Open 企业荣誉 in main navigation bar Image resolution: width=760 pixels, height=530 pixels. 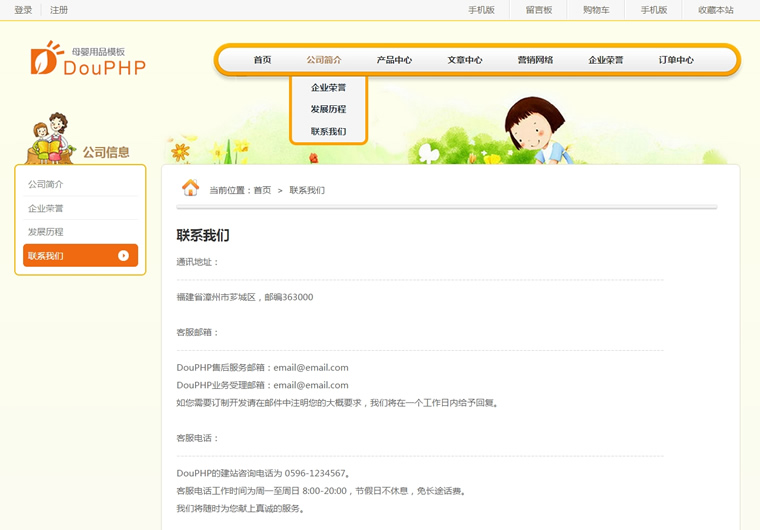point(605,60)
